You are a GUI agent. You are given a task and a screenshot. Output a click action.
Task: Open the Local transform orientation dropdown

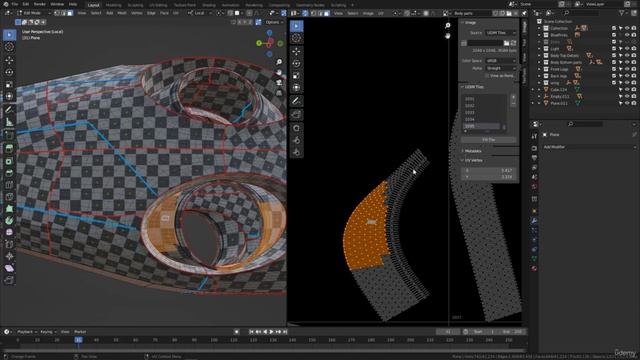199,13
